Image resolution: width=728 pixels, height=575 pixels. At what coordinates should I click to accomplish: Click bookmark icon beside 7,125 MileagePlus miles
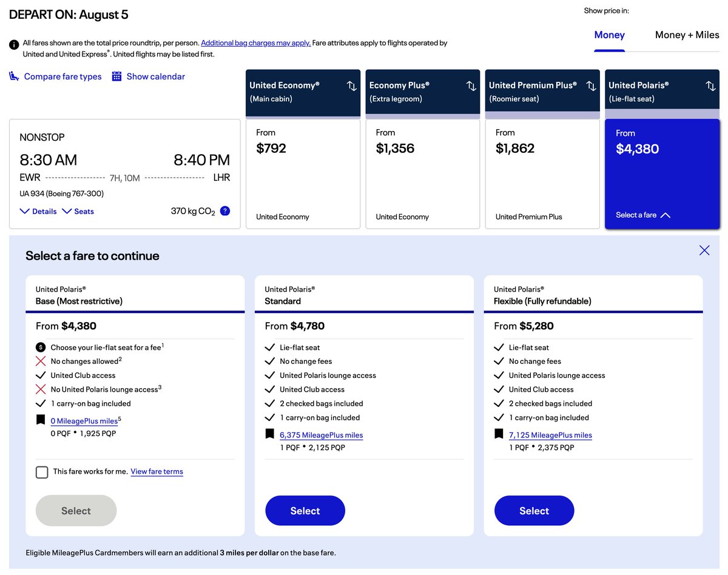499,434
